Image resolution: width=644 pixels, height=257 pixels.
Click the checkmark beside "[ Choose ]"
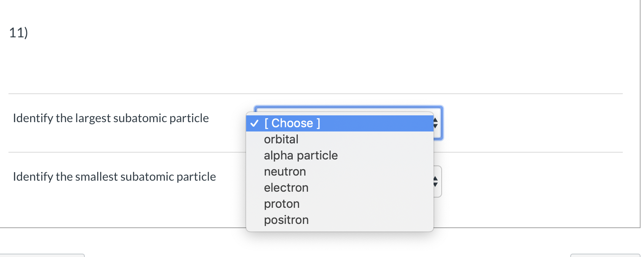pyautogui.click(x=254, y=123)
